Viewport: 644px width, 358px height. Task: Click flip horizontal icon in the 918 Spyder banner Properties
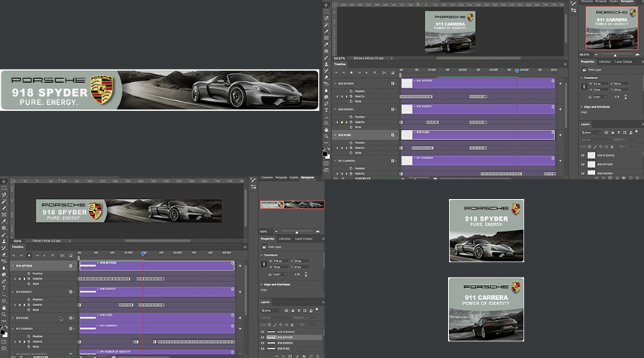coord(298,274)
